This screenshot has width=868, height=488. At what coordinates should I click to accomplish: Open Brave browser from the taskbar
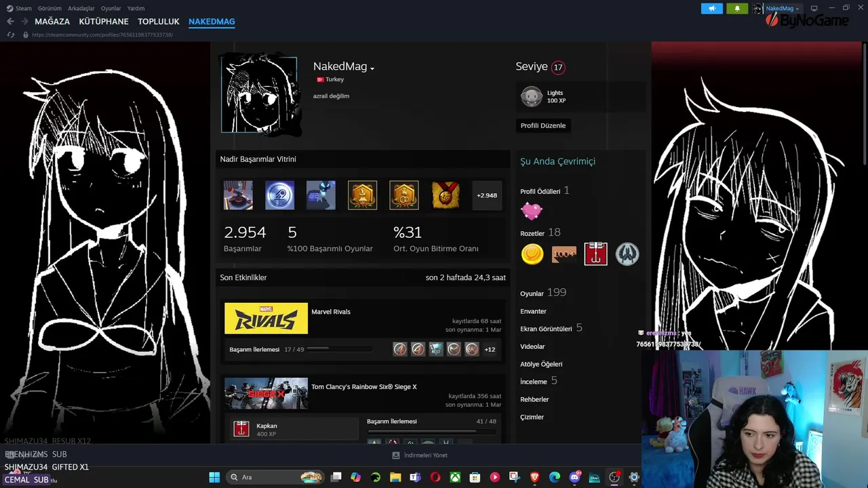click(534, 477)
